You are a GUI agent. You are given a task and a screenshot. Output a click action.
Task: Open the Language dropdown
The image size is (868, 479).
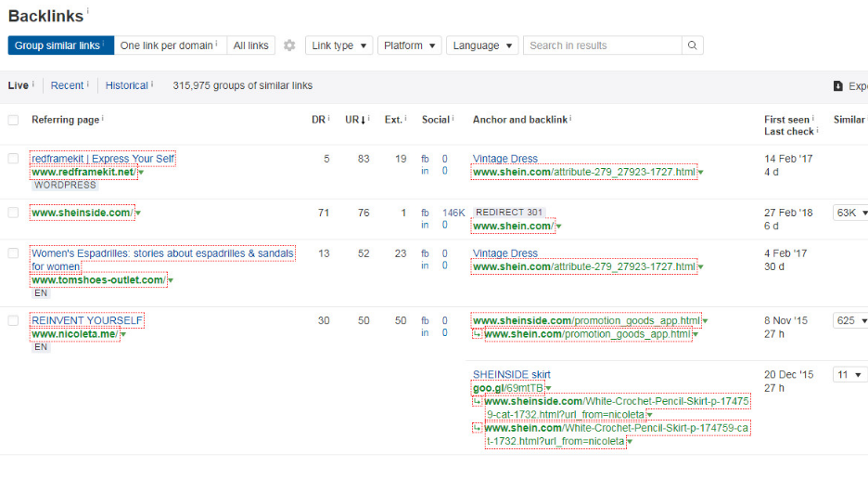482,45
